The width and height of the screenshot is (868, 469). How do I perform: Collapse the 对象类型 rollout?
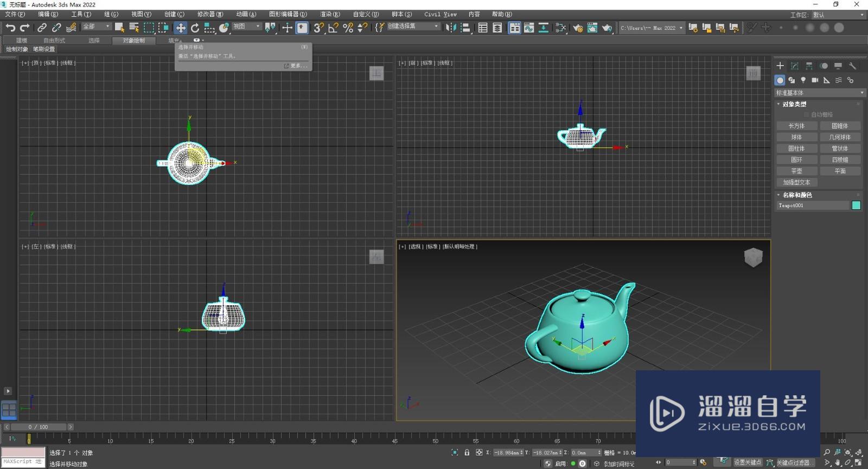tap(794, 104)
